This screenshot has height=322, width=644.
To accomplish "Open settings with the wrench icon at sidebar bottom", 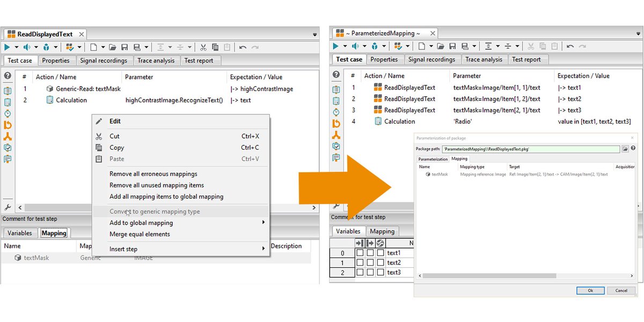I will pos(8,206).
